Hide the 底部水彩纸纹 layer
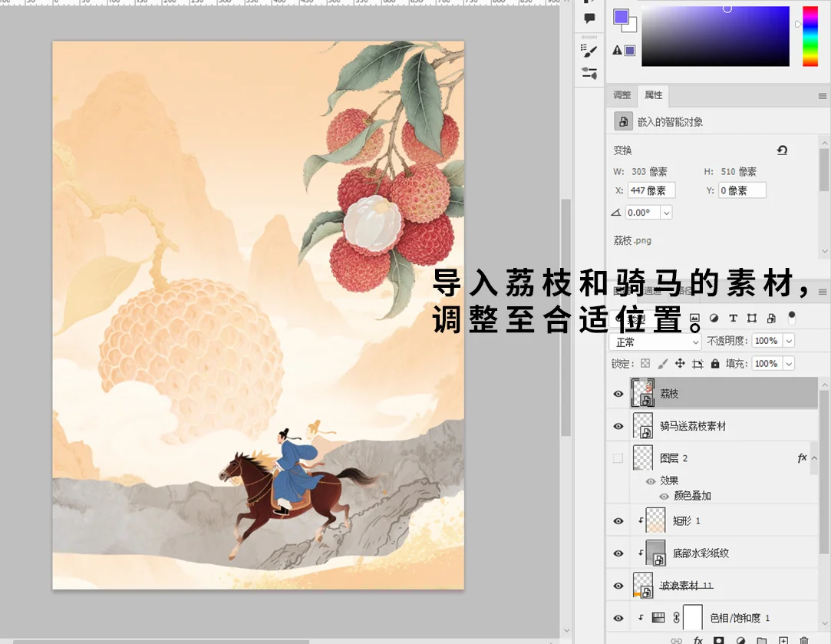The image size is (831, 644). (x=618, y=553)
